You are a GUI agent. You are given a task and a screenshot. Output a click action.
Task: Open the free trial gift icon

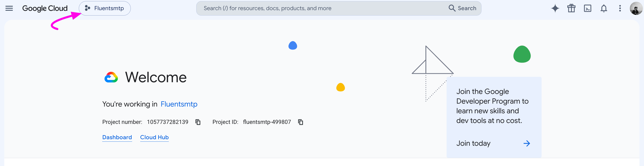tap(571, 8)
